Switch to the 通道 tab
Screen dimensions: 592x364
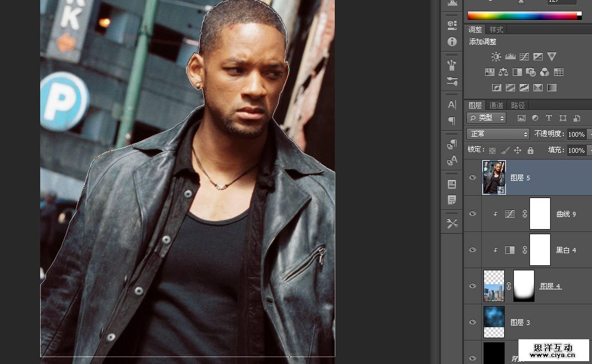point(496,106)
